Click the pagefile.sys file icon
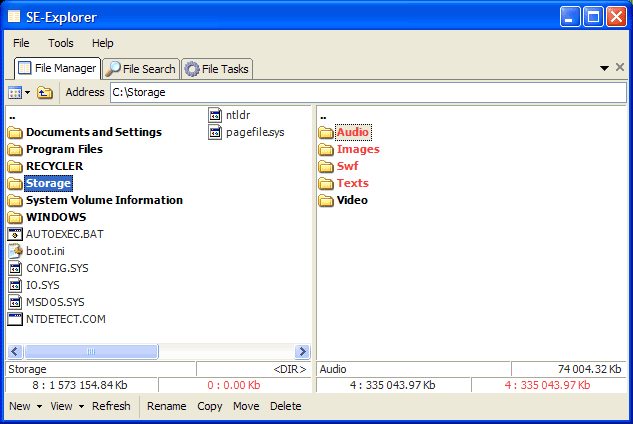Image resolution: width=633 pixels, height=424 pixels. coord(215,132)
